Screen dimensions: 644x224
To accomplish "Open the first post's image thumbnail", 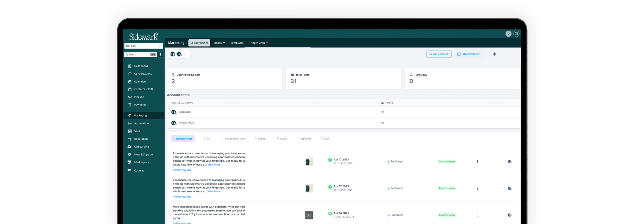I will pos(309,162).
